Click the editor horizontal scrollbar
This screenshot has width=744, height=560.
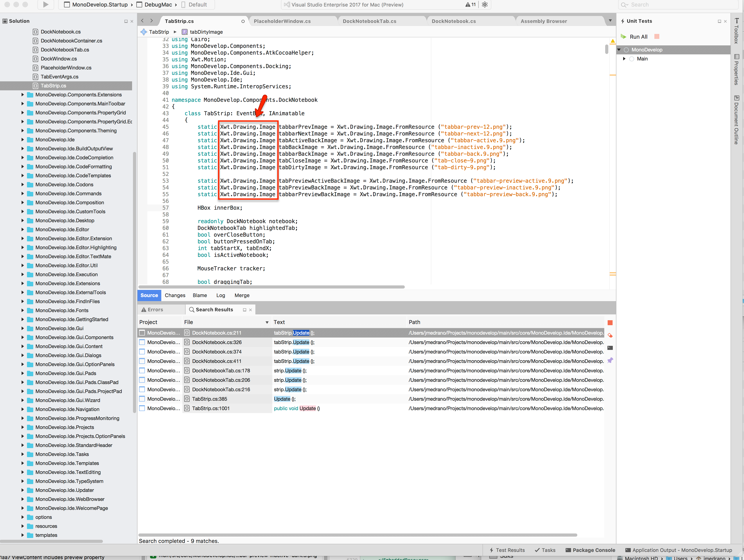click(x=272, y=287)
